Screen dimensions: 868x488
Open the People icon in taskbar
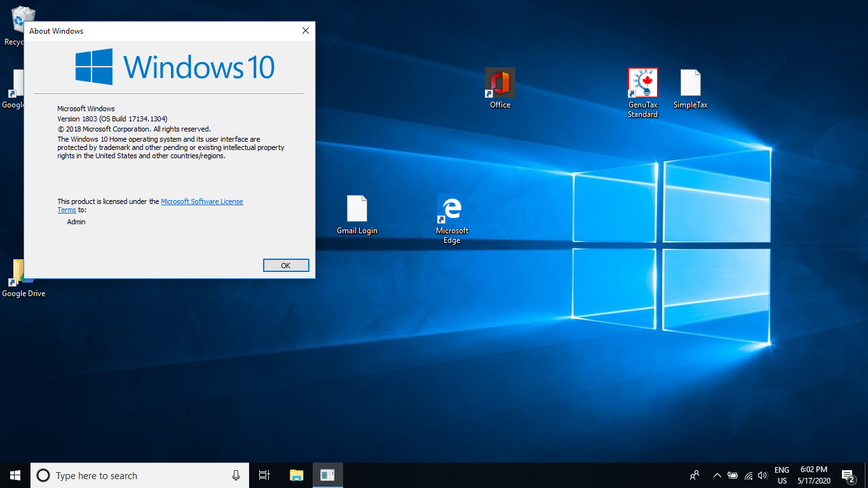coord(695,475)
